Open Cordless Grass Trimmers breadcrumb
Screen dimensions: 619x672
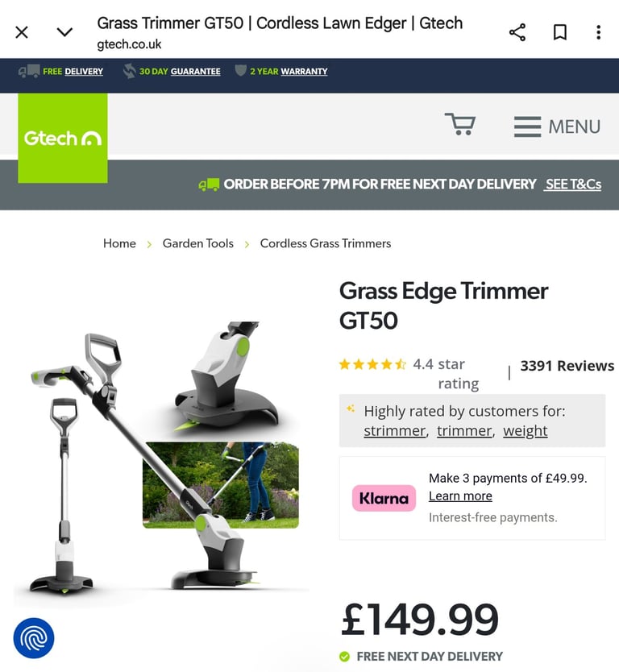pos(326,243)
